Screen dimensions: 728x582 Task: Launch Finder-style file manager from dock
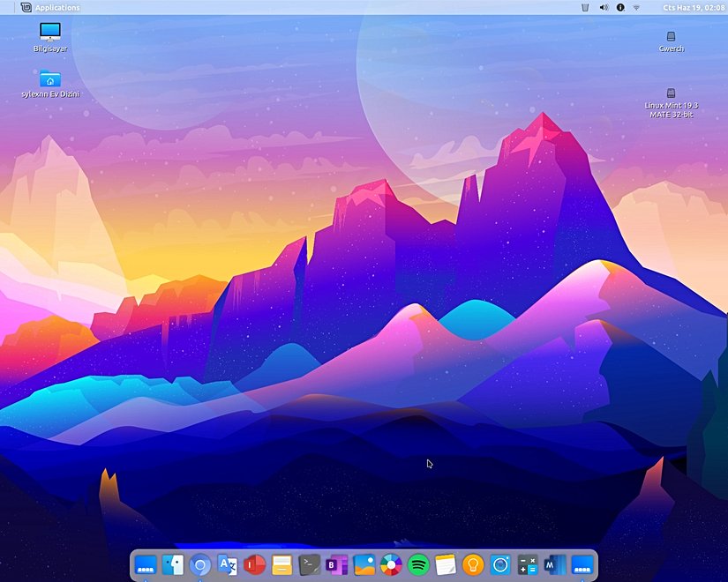click(173, 564)
